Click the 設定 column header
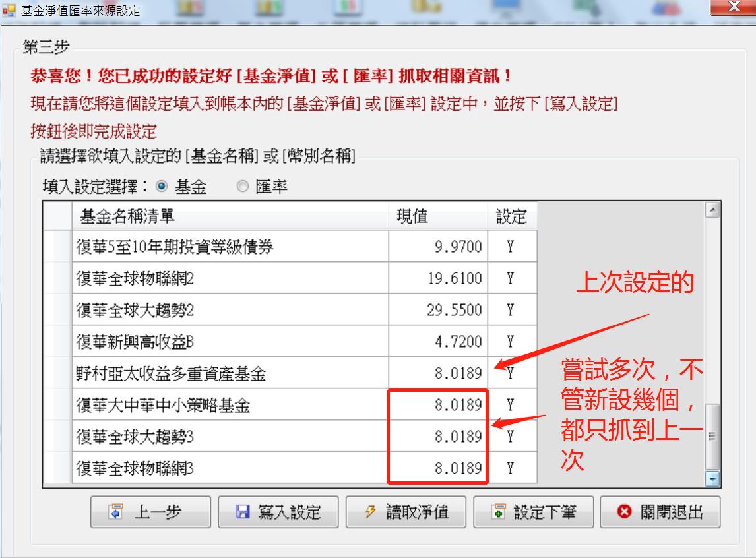This screenshot has width=756, height=558. point(512,216)
